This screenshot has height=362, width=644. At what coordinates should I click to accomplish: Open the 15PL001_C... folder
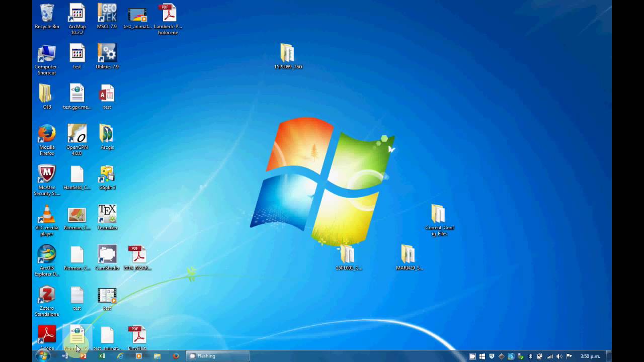point(348,258)
